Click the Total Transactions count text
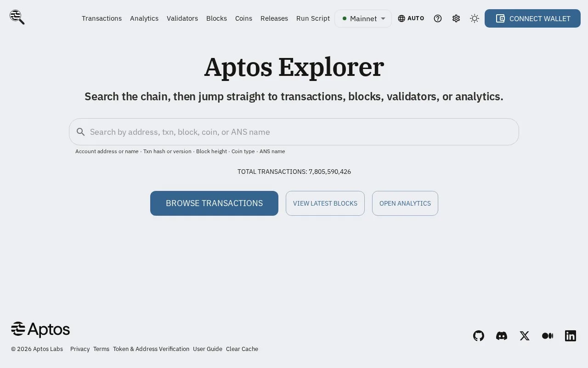This screenshot has width=588, height=368. [294, 172]
